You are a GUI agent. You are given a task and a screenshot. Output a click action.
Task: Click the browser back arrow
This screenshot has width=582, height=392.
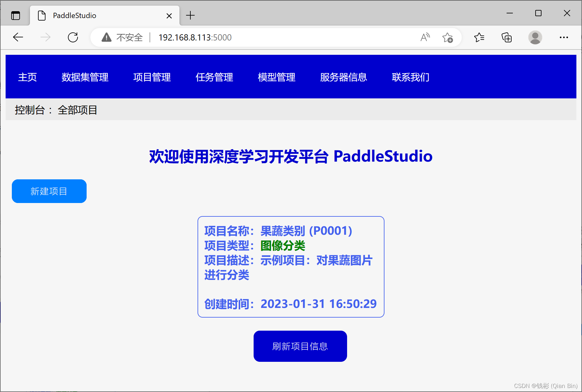point(18,37)
